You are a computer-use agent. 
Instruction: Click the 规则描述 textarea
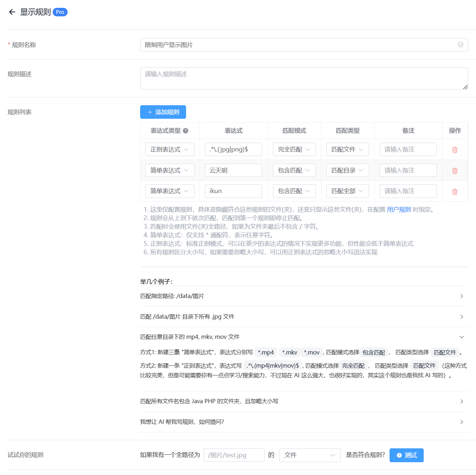[x=304, y=78]
